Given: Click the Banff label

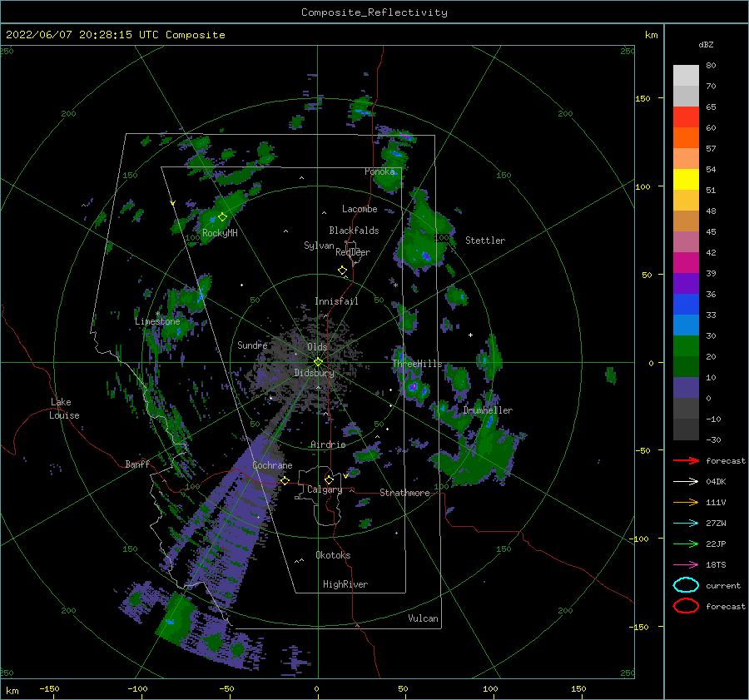Looking at the screenshot, I should tap(137, 464).
